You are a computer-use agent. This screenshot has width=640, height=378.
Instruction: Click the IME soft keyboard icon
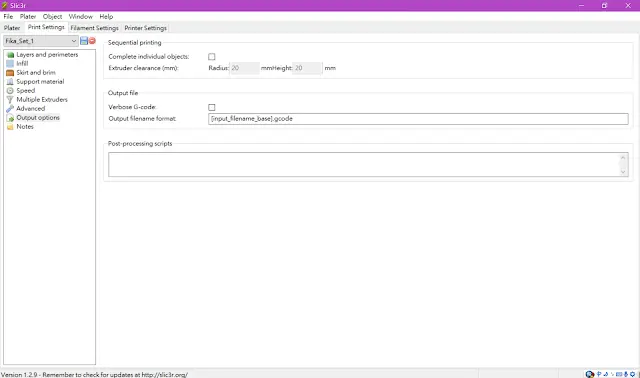tap(619, 374)
